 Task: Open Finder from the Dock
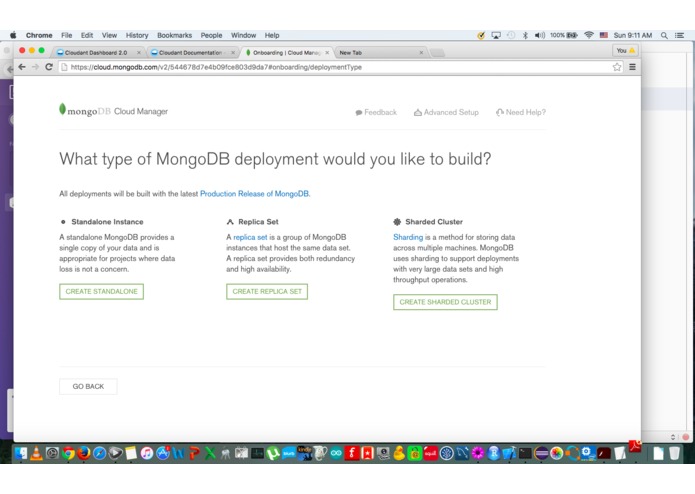pos(20,453)
